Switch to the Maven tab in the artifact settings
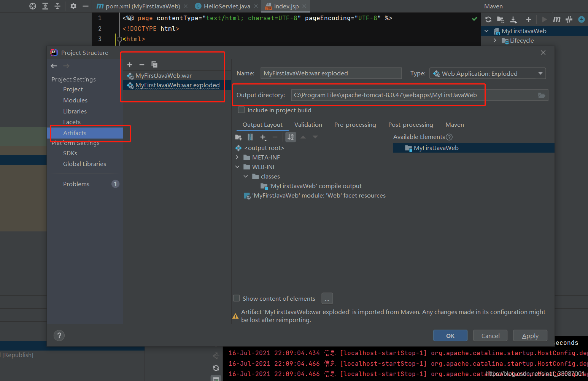 tap(455, 125)
